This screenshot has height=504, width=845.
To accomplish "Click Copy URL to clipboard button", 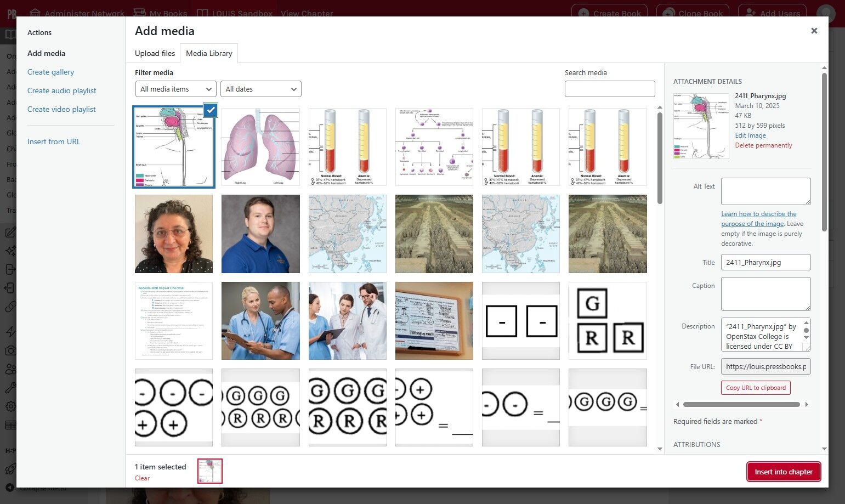I will 756,388.
